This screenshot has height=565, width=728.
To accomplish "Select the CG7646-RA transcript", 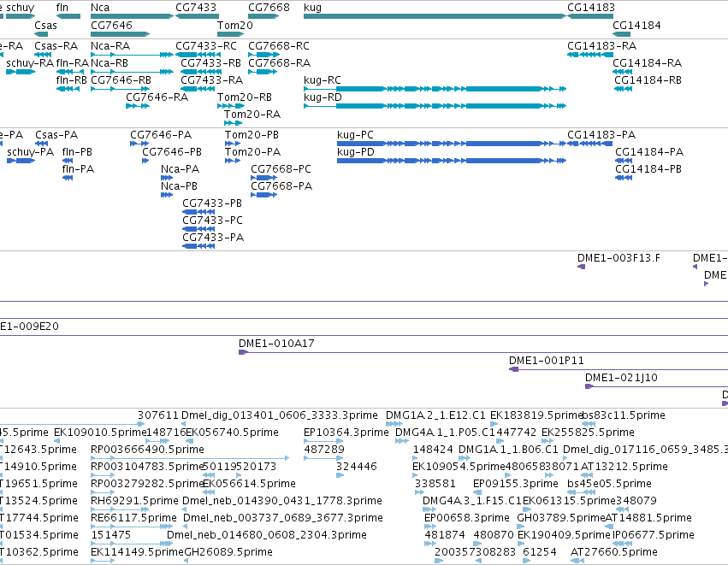I will coord(138,106).
